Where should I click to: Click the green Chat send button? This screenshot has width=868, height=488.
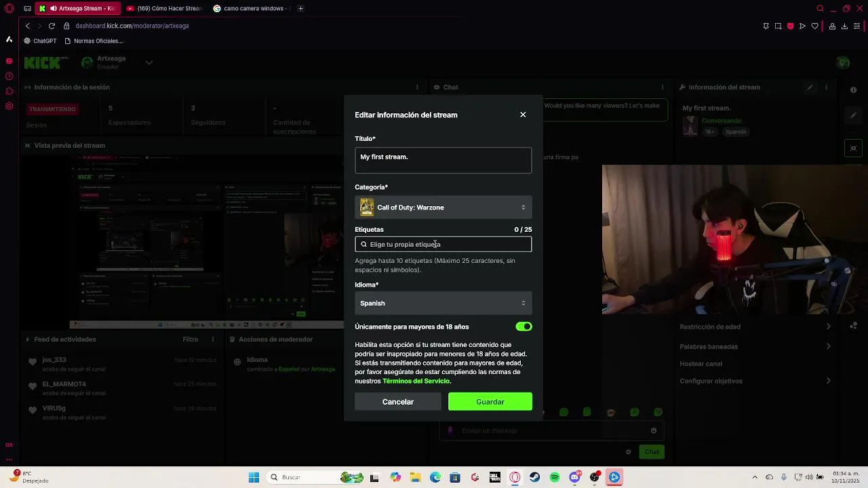coord(652,452)
